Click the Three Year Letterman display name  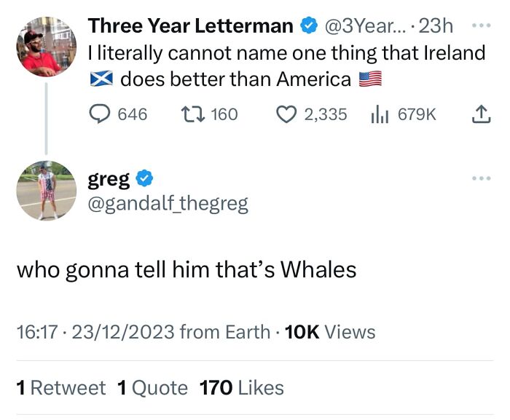(191, 27)
